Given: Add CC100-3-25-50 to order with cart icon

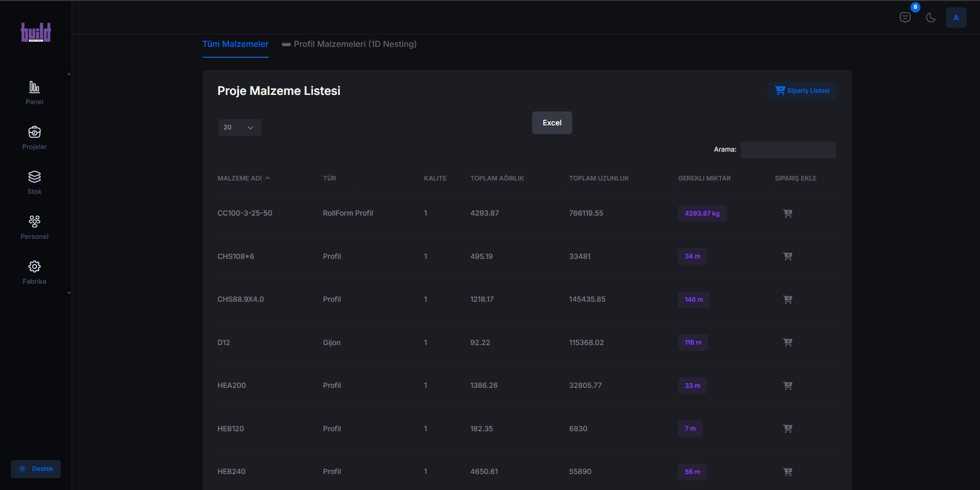Looking at the screenshot, I should tap(787, 214).
